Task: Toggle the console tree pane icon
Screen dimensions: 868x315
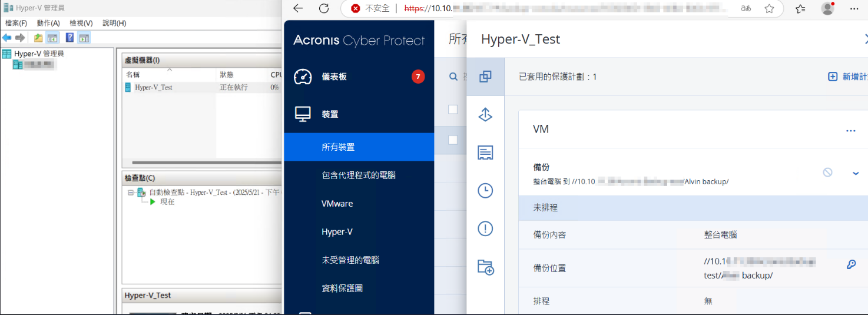Action: 52,38
